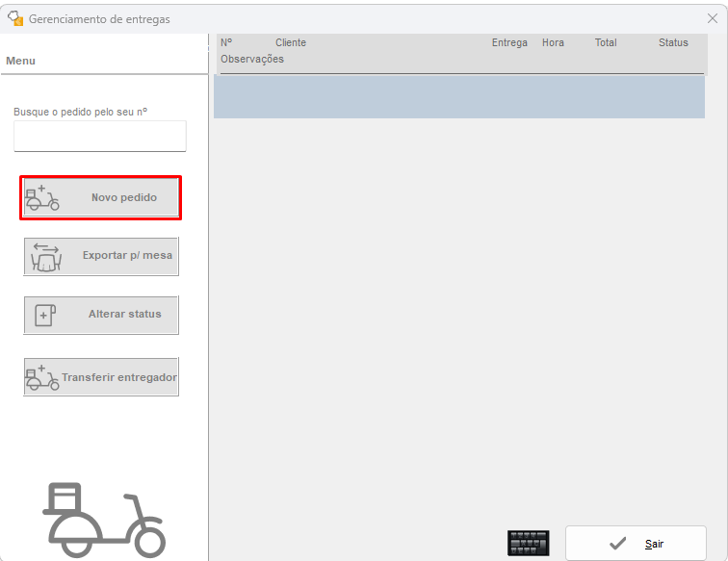
Task: Sort by the Cliente column header
Action: pyautogui.click(x=290, y=43)
